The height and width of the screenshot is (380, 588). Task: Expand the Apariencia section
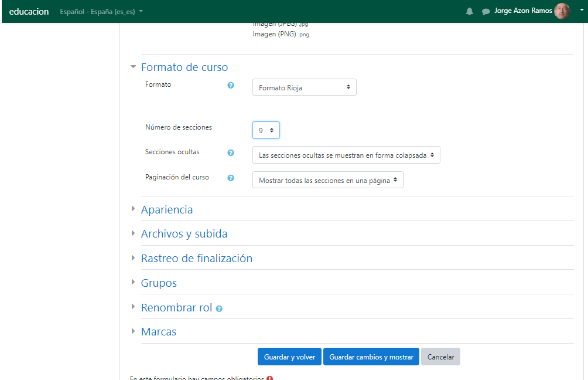click(x=166, y=209)
